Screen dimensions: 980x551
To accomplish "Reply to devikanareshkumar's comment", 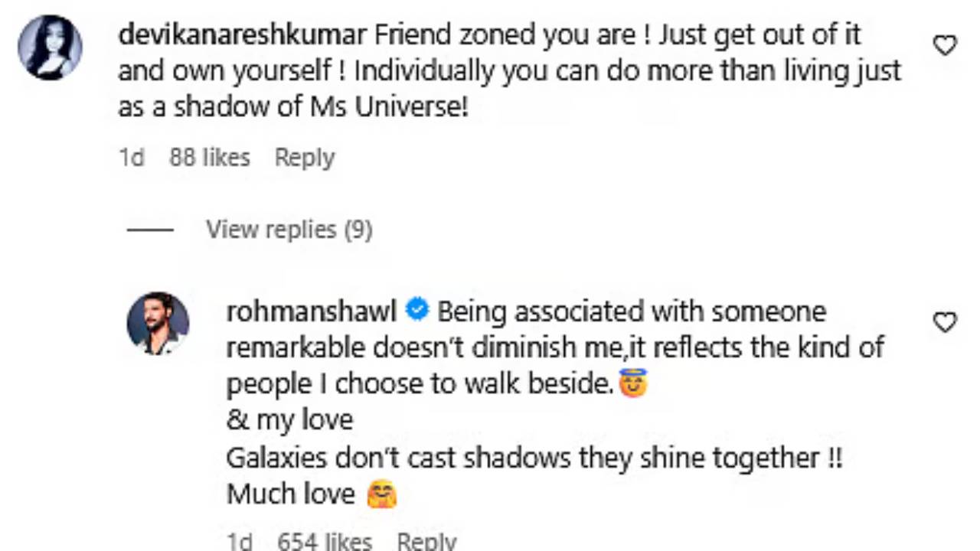I will coord(304,158).
